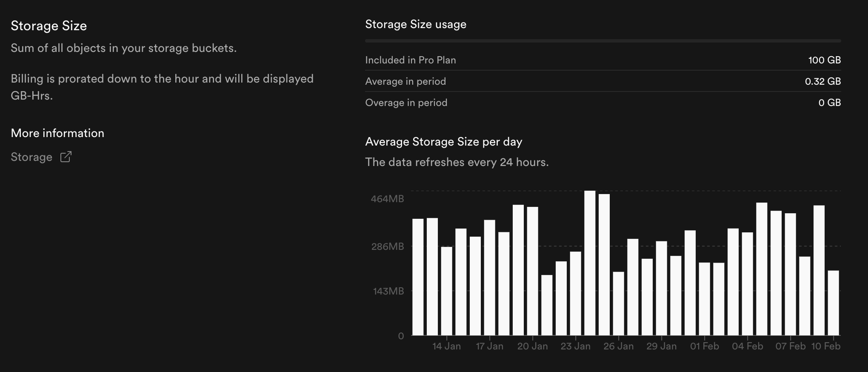Viewport: 868px width, 372px height.
Task: Open the Storage external link icon
Action: [66, 157]
